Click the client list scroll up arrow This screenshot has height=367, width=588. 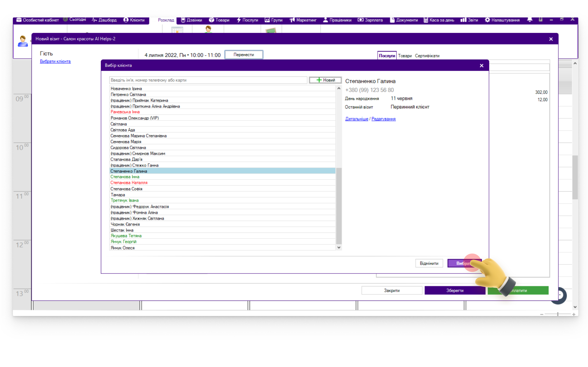pyautogui.click(x=339, y=89)
